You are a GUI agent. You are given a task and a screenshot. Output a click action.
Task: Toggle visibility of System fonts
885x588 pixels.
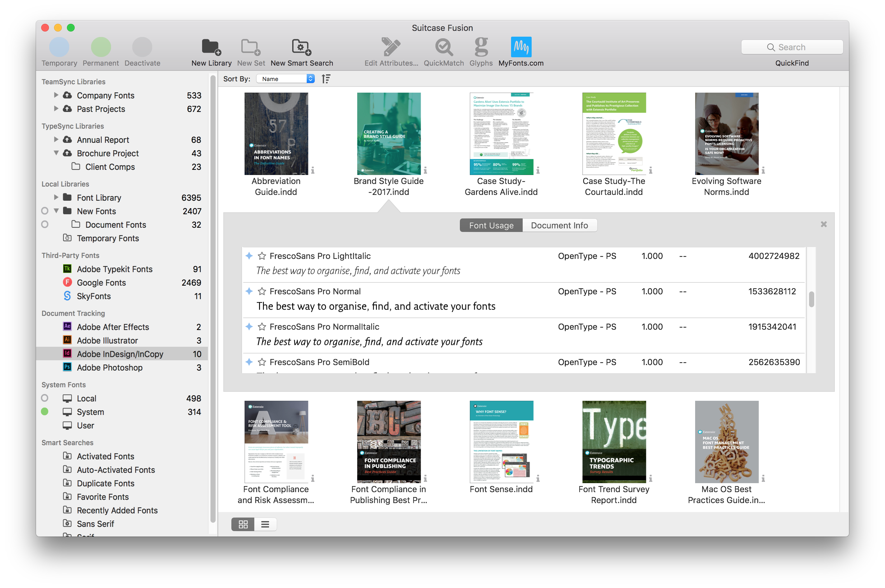(x=45, y=411)
